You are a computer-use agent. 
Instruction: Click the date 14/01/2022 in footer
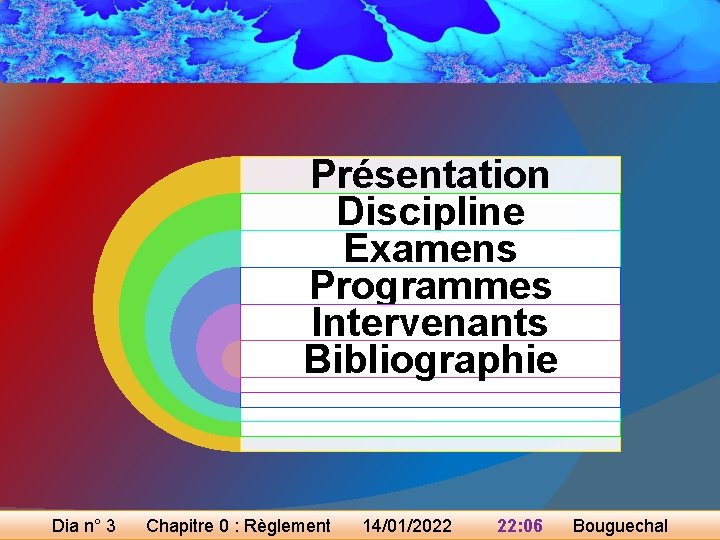click(407, 525)
